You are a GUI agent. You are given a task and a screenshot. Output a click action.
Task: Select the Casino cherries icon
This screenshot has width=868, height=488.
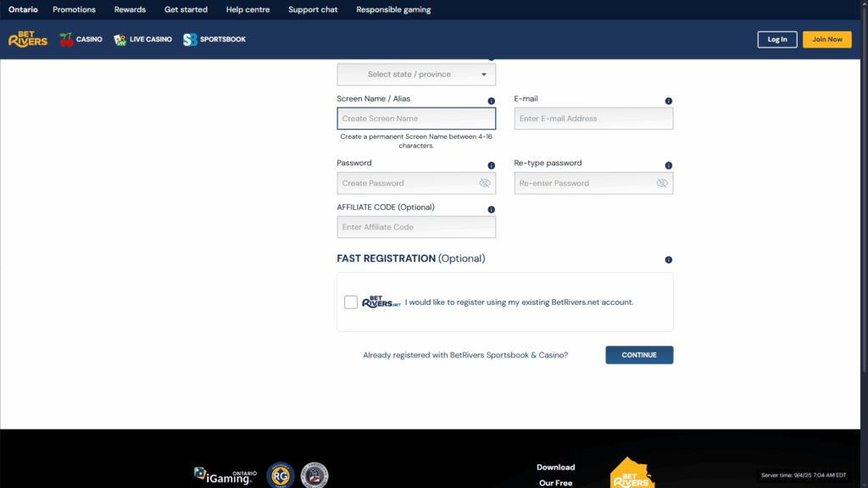tap(65, 38)
